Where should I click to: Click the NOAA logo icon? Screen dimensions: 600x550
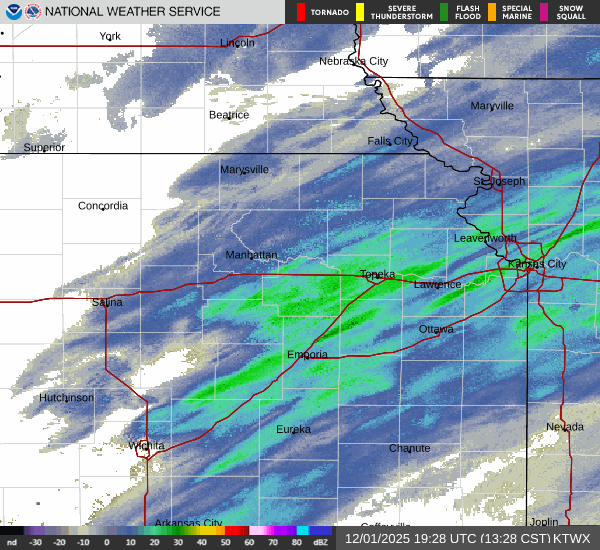coord(12,12)
